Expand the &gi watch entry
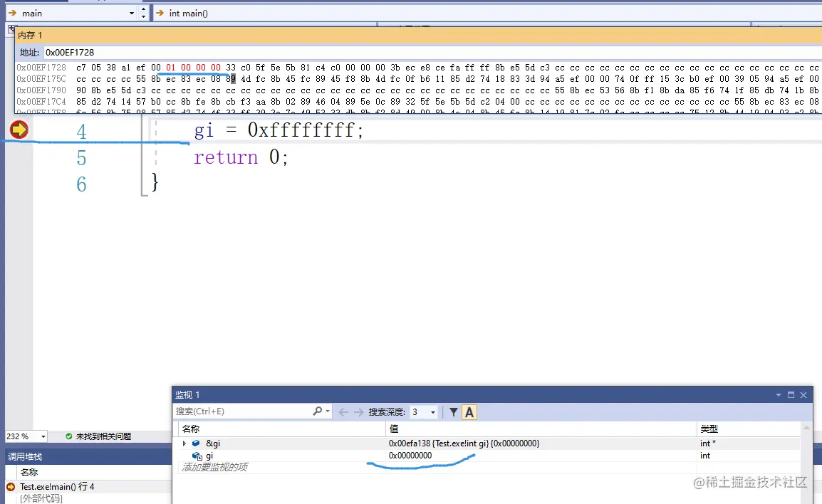The height and width of the screenshot is (504, 822). (x=184, y=443)
